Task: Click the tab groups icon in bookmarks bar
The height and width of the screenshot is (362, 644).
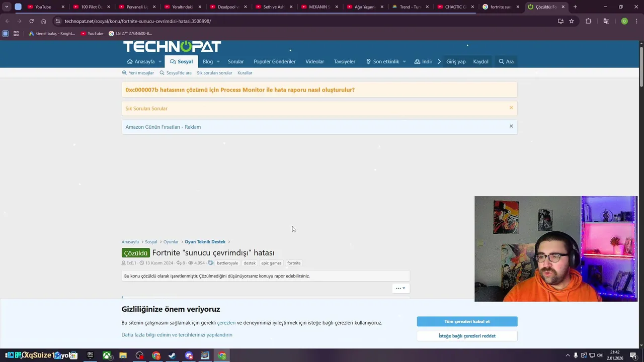Action: click(6, 34)
